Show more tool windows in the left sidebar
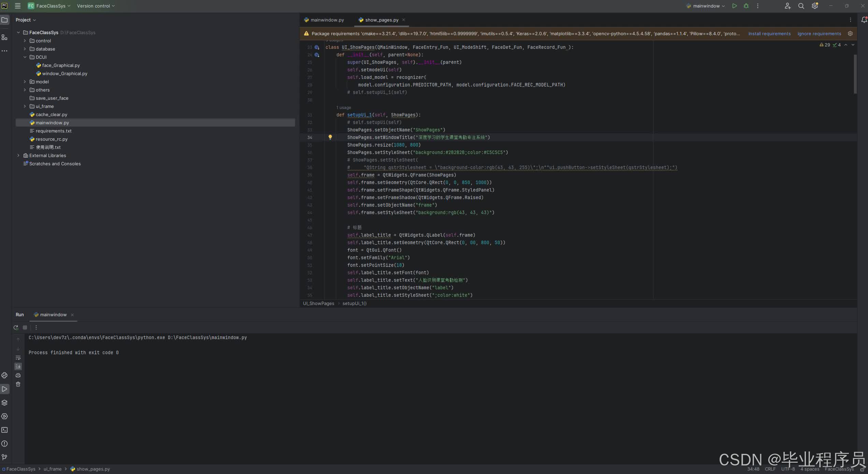Image resolution: width=868 pixels, height=474 pixels. (4, 51)
